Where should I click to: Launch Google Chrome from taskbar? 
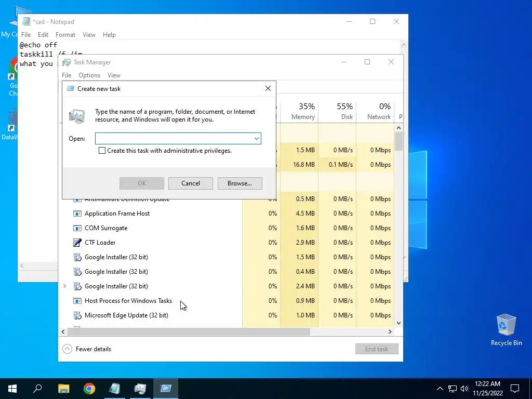coord(89,389)
